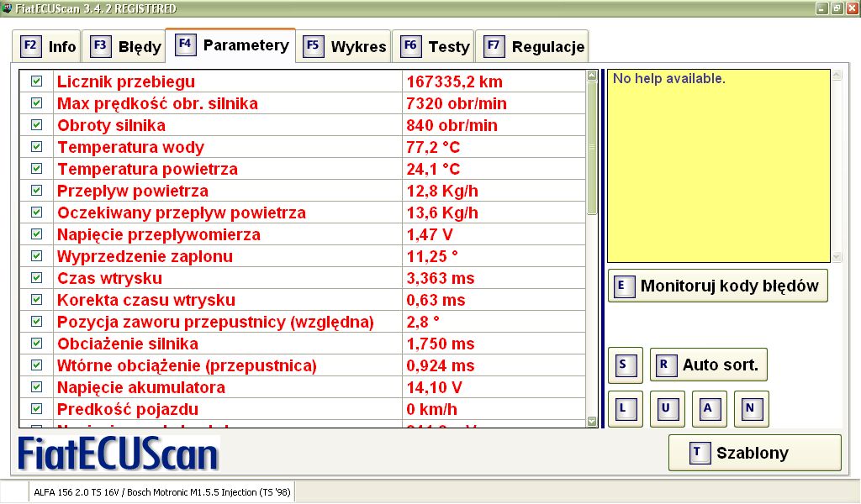
Task: Click Monitoruj kody błędów button
Action: (718, 286)
